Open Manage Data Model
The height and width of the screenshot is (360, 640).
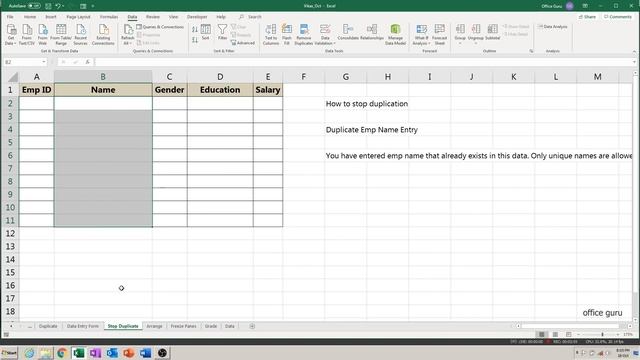(x=395, y=34)
